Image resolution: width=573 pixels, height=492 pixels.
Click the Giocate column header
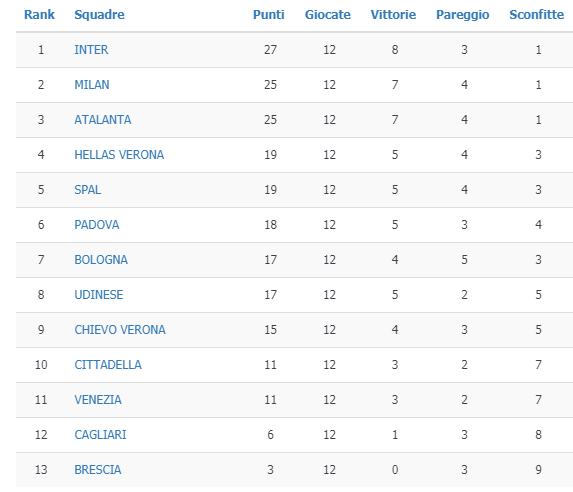[328, 15]
